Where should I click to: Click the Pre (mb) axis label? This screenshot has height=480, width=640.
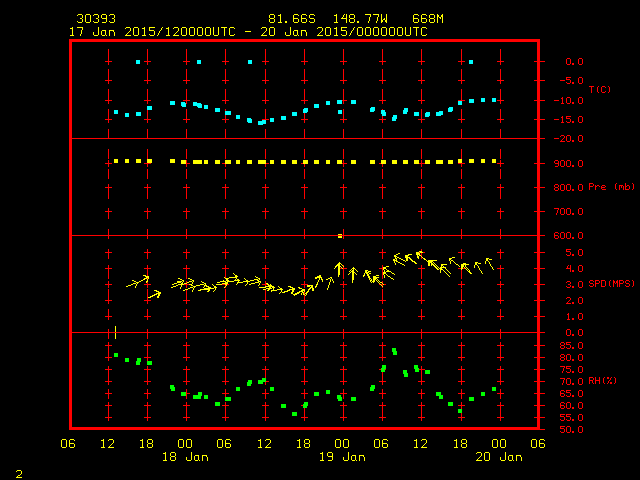point(611,187)
